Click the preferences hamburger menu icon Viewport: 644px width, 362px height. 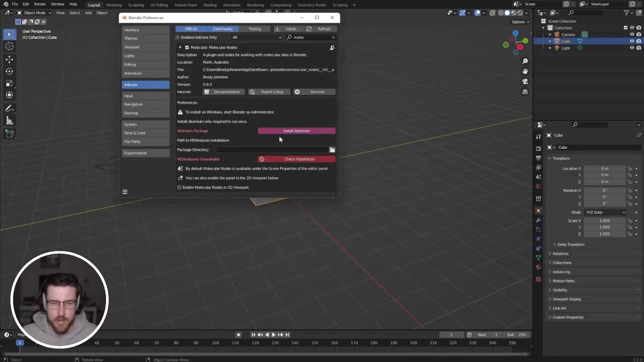(125, 192)
